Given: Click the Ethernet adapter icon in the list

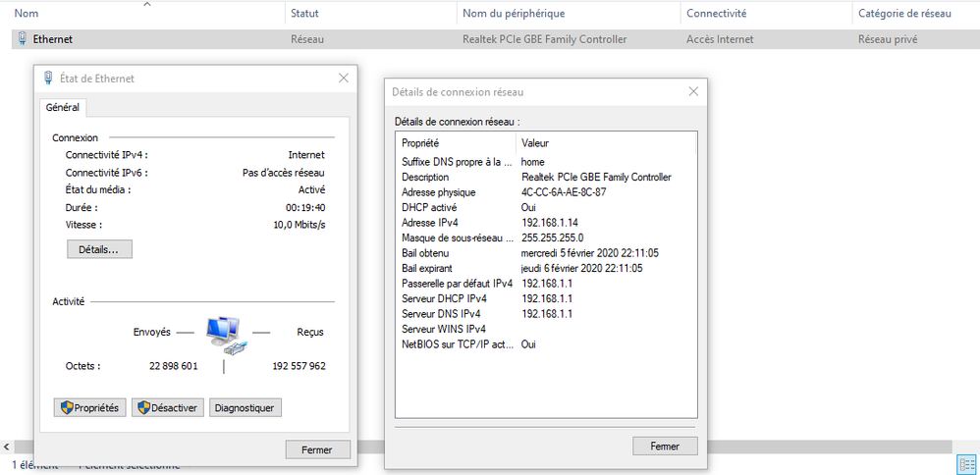Looking at the screenshot, I should pos(23,39).
